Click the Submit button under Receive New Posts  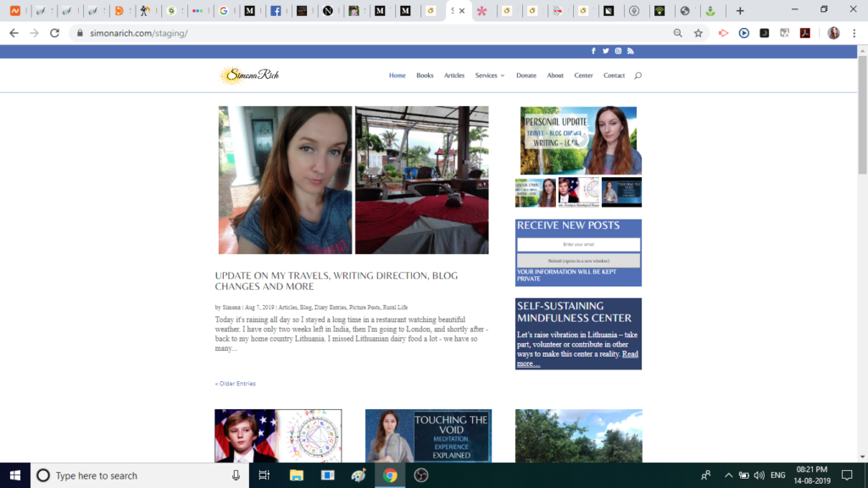pos(578,261)
